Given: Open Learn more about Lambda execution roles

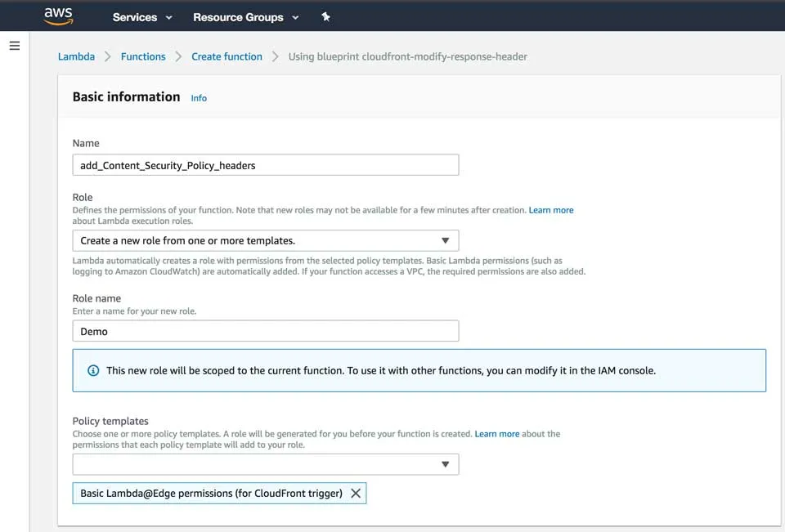Looking at the screenshot, I should coord(551,209).
